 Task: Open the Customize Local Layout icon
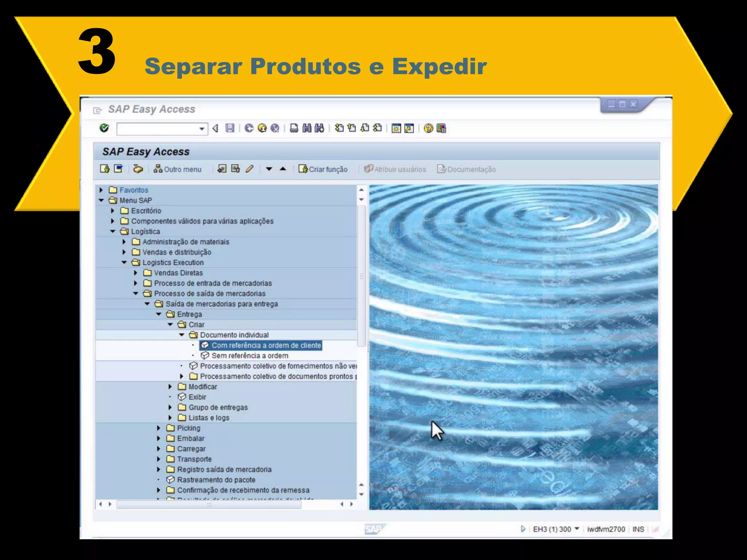click(x=441, y=128)
